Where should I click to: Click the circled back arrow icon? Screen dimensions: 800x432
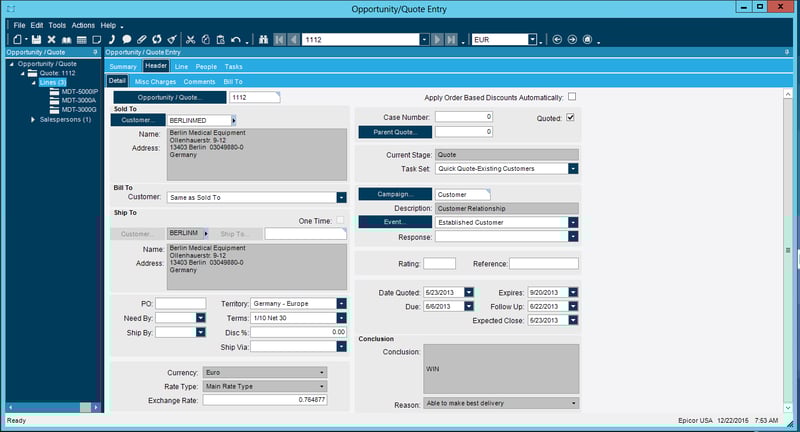coord(557,39)
